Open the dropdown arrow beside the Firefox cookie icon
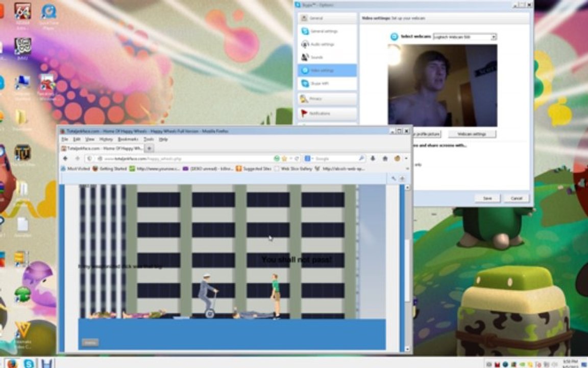Image resolution: width=588 pixels, height=368 pixels. [406, 158]
